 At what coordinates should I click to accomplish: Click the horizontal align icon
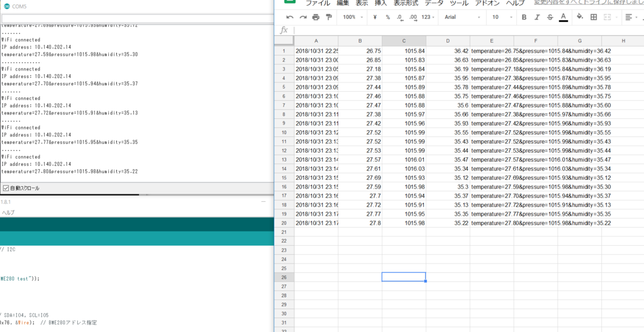tap(628, 17)
